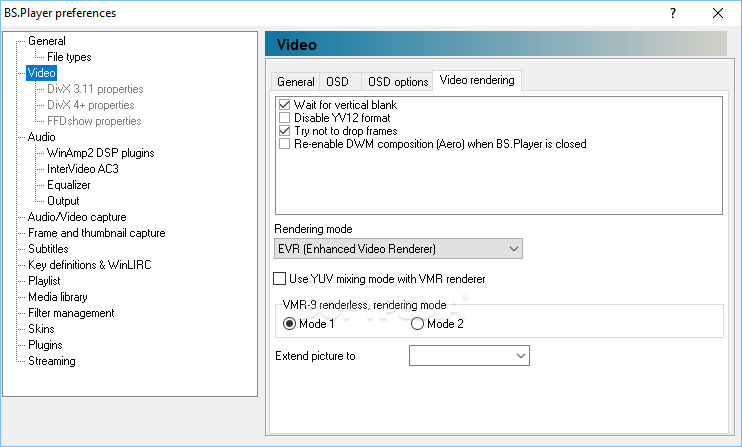Select the Mode 2 radio button
The image size is (742, 447).
(x=417, y=324)
